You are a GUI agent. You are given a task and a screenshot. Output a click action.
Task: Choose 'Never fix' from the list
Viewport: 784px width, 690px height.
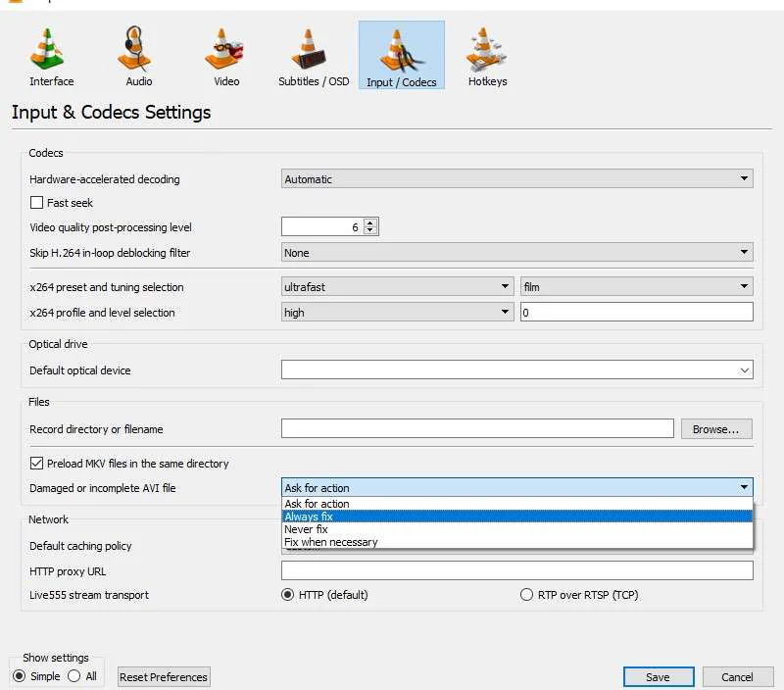[517, 529]
